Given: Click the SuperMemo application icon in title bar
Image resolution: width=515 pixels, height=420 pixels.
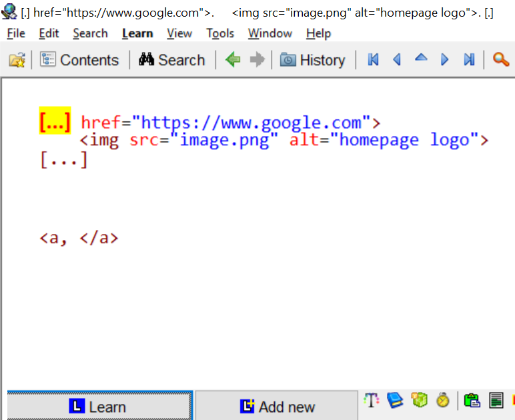Looking at the screenshot, I should coord(9,11).
